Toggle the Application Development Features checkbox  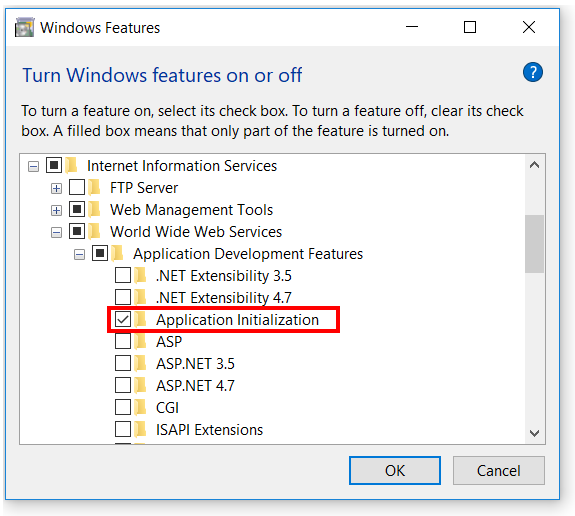coord(100,253)
